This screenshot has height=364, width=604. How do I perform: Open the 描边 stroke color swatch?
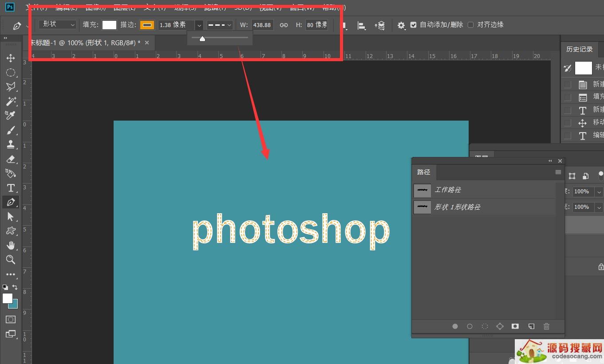point(147,25)
